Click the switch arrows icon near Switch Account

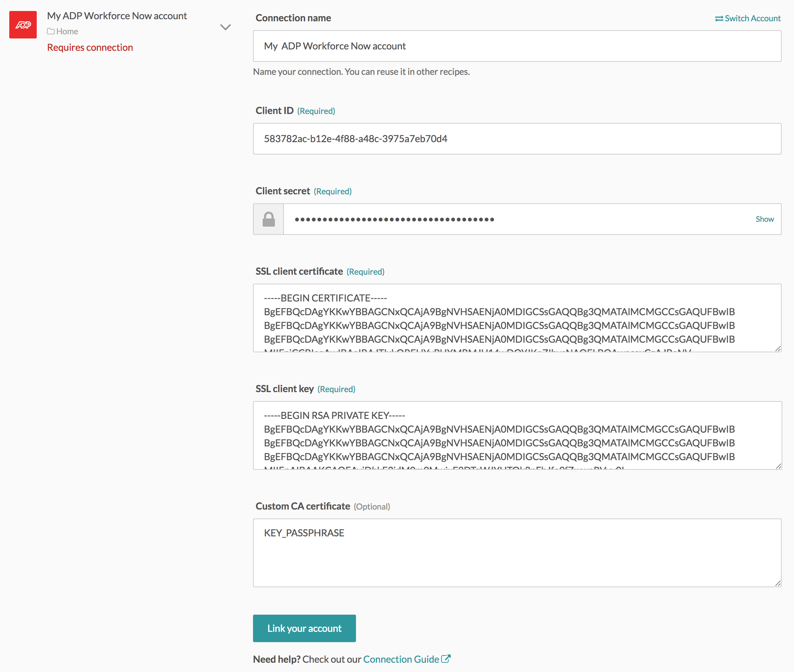[719, 18]
